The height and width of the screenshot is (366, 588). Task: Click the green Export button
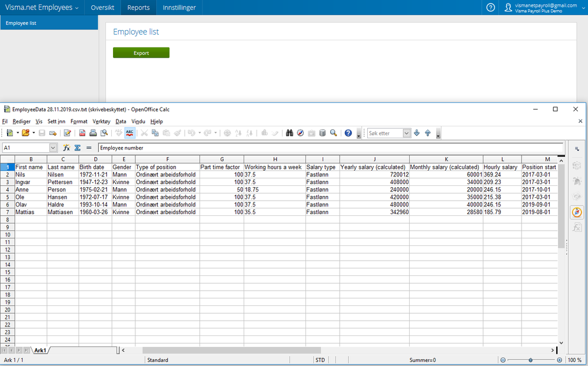tap(141, 53)
